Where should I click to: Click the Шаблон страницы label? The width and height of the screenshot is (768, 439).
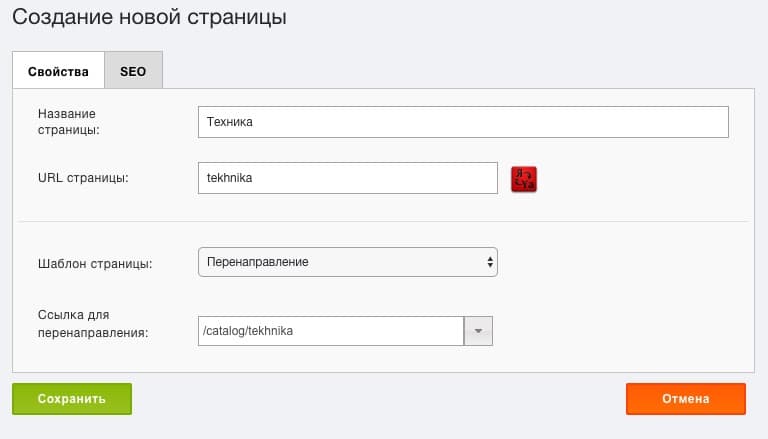(x=95, y=264)
